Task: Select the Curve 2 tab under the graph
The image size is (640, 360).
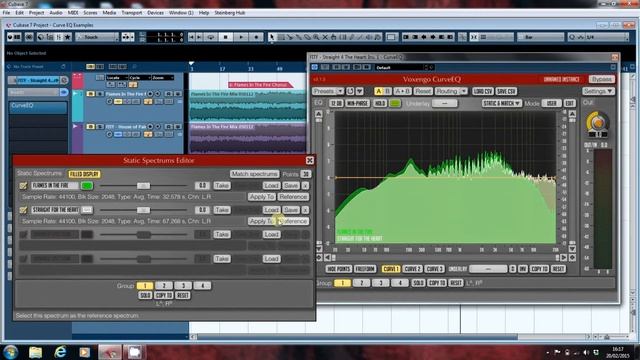Action: click(412, 269)
